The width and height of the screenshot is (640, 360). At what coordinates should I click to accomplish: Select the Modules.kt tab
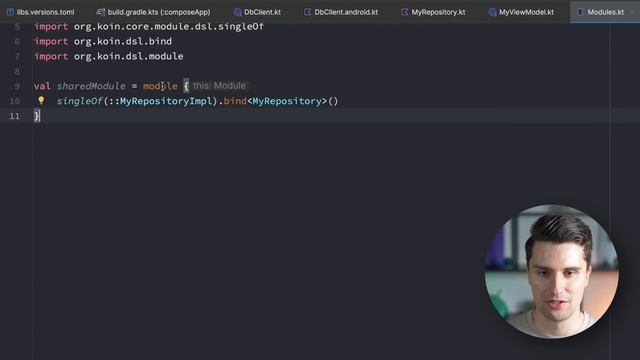click(605, 12)
